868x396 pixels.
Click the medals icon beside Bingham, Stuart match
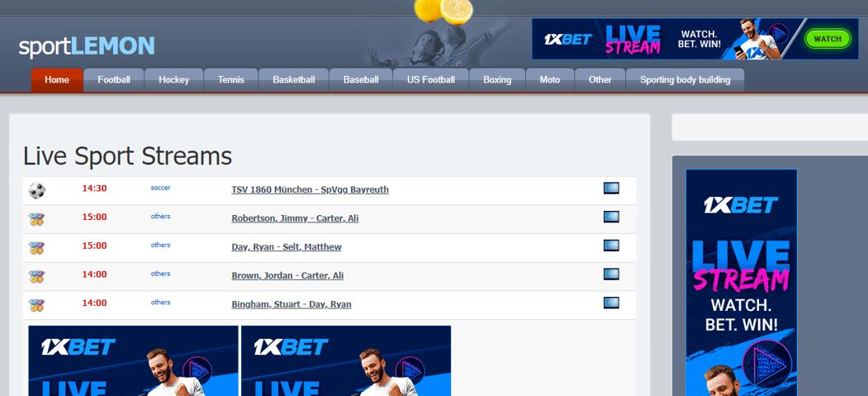[x=36, y=305]
